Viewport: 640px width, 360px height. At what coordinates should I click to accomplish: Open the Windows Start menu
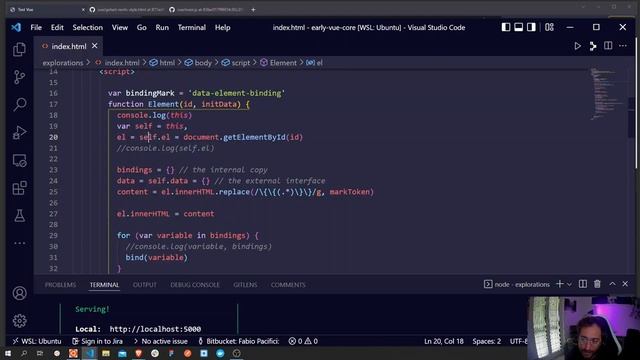coord(8,353)
